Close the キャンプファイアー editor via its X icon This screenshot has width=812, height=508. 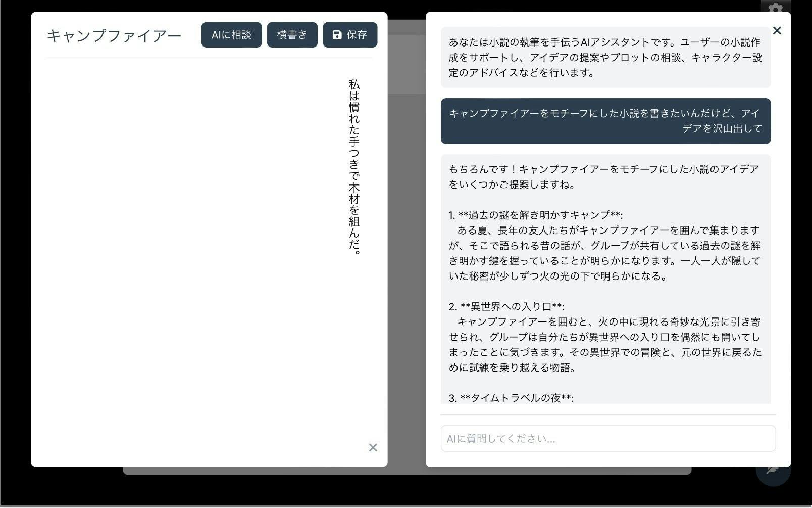tap(373, 448)
